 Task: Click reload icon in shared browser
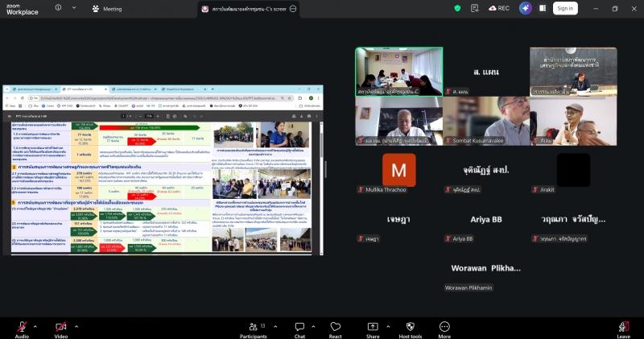point(23,98)
